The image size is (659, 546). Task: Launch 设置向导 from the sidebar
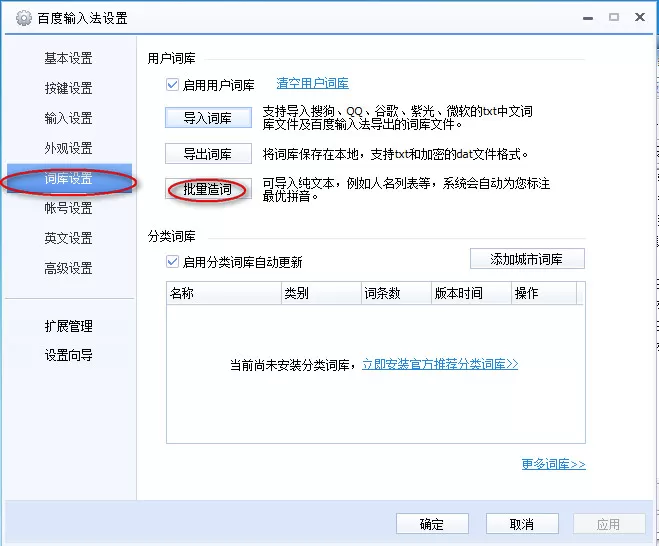click(69, 355)
